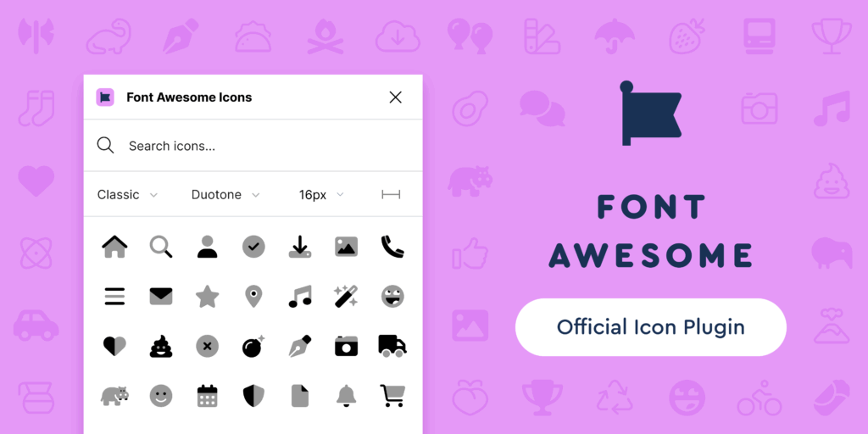Image resolution: width=868 pixels, height=434 pixels.
Task: Click the house icon in grid
Action: coord(114,247)
